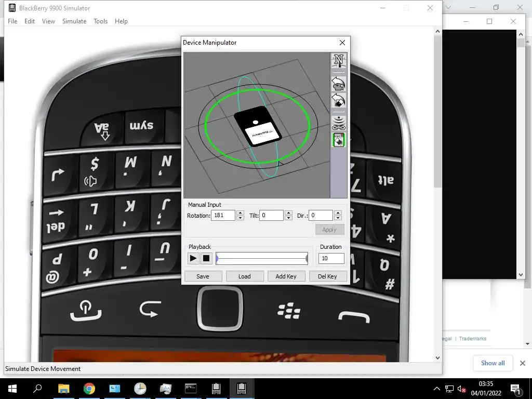This screenshot has width=532, height=399.
Task: Open the notification center icon
Action: click(516, 389)
